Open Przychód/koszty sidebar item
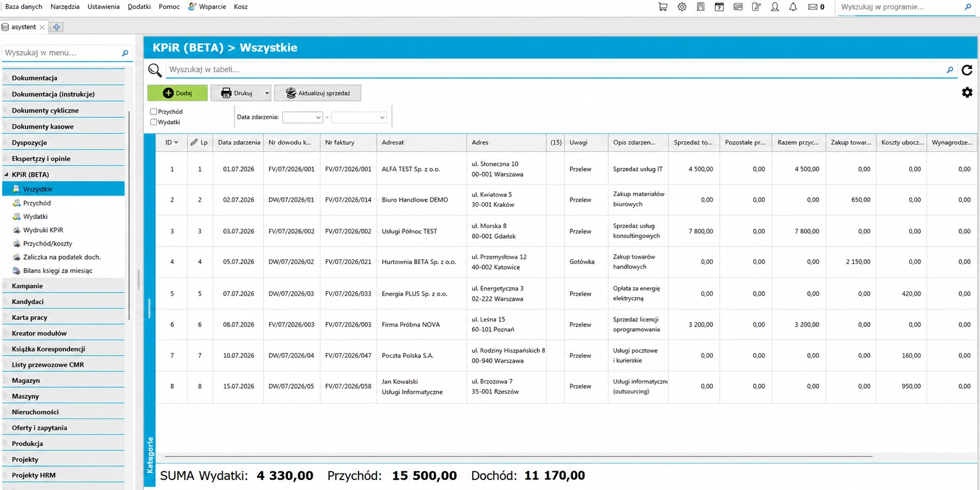This screenshot has height=490, width=980. pos(48,244)
